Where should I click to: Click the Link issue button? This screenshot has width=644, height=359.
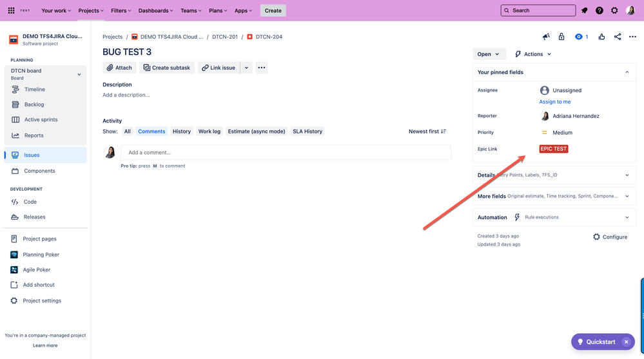pyautogui.click(x=219, y=68)
